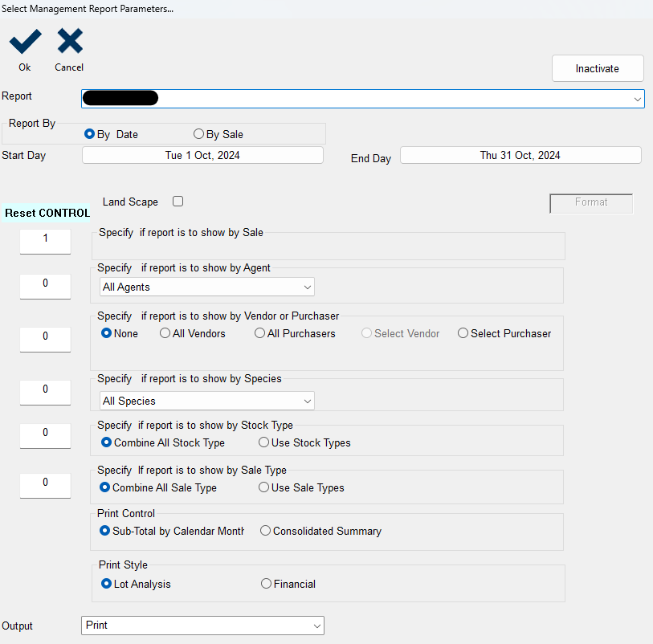653x644 pixels.
Task: Click the End Day date field
Action: pos(520,155)
